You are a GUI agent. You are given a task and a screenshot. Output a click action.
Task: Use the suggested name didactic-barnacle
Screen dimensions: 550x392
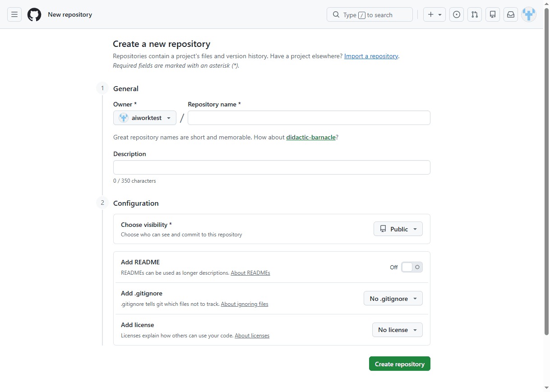click(311, 137)
